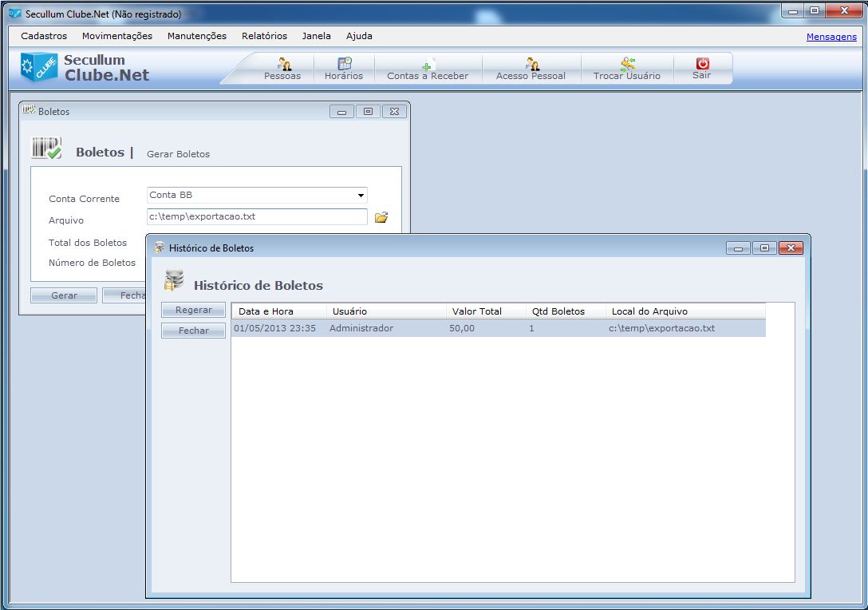The image size is (868, 610).
Task: Sort by the Qtd Boletos column
Action: coord(565,311)
